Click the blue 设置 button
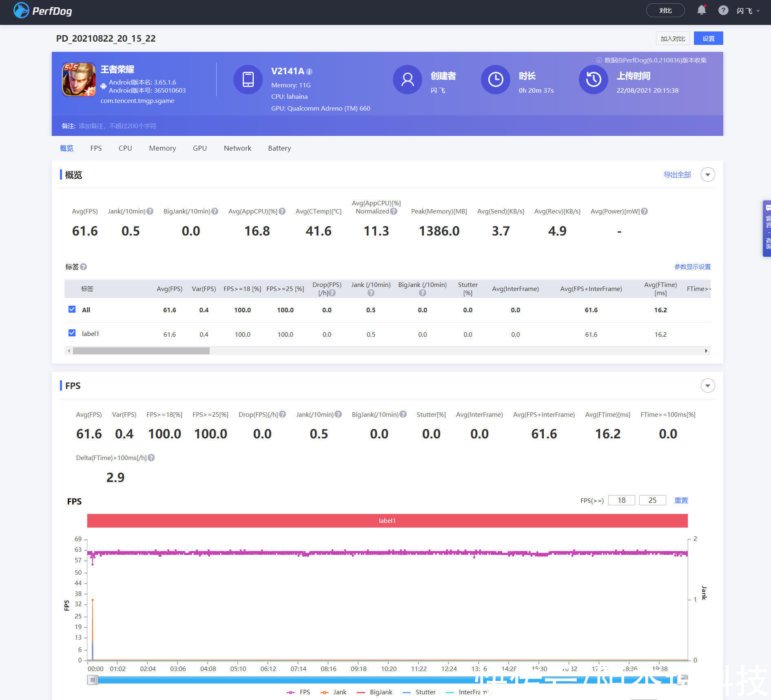Image resolution: width=771 pixels, height=700 pixels. pyautogui.click(x=709, y=38)
